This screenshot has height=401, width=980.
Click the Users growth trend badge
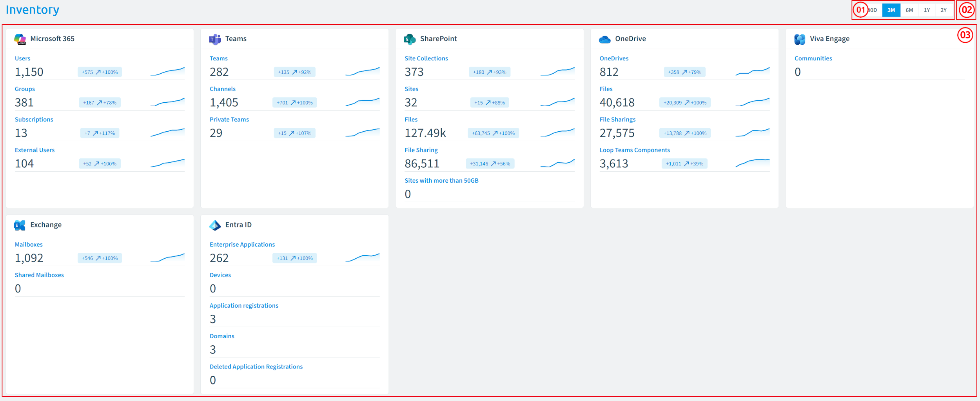[100, 72]
